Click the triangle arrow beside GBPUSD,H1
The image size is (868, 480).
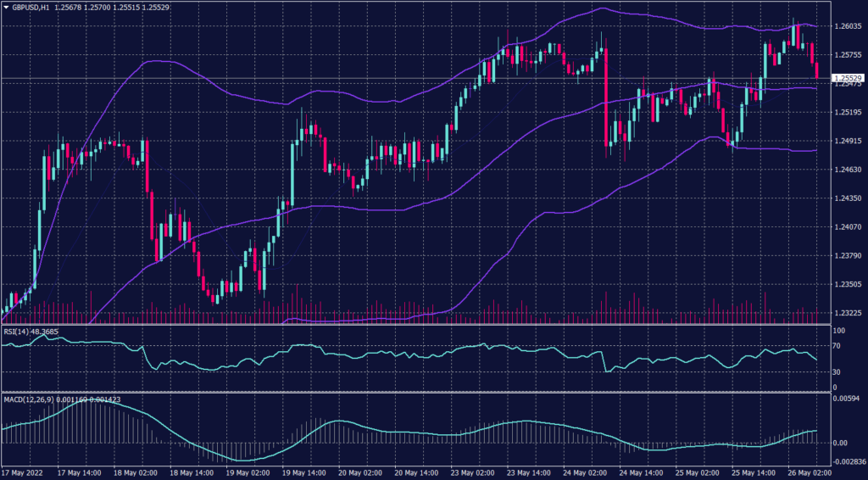[x=6, y=8]
